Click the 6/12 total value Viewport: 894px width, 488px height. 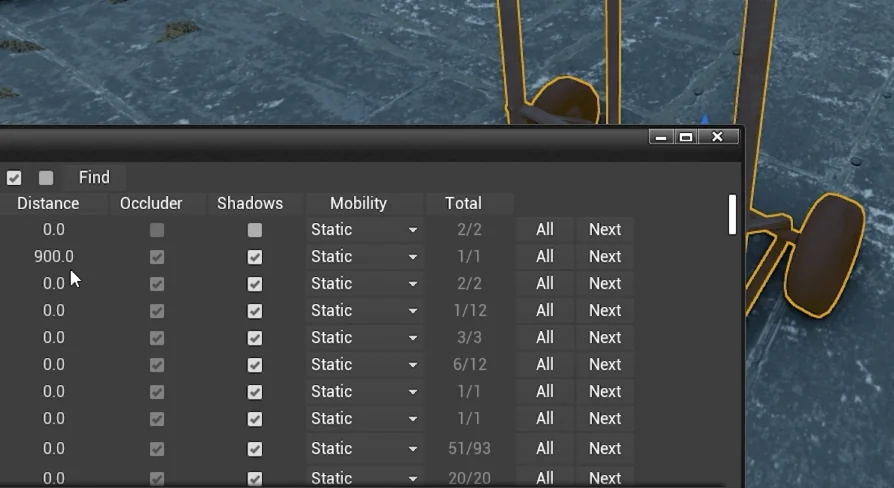point(470,364)
